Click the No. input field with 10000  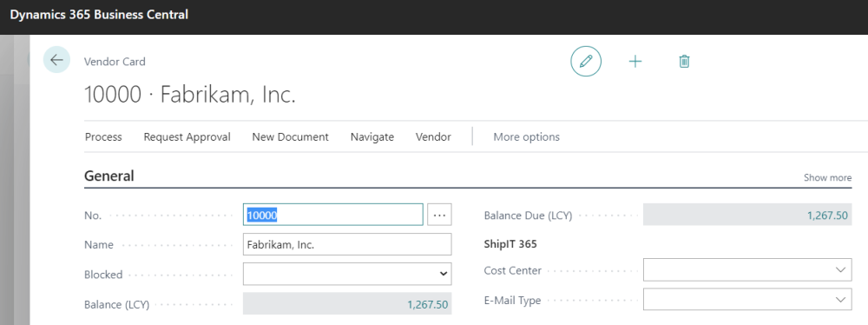tap(333, 215)
